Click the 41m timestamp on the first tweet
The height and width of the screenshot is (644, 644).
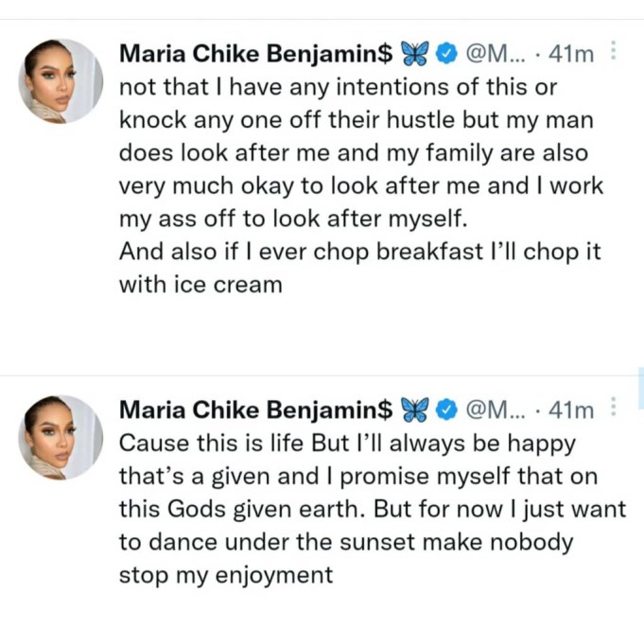coord(571,54)
